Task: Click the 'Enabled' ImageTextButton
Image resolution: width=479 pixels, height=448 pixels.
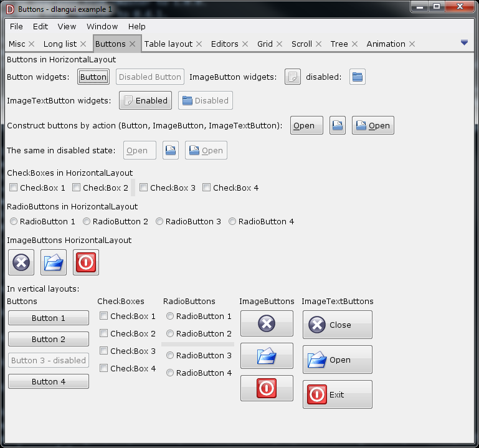Action: pyautogui.click(x=145, y=100)
